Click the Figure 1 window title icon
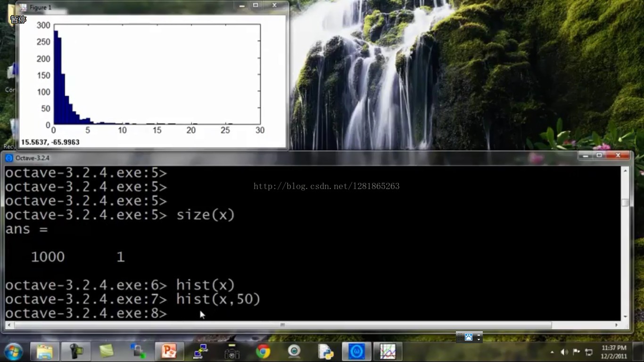 point(23,8)
